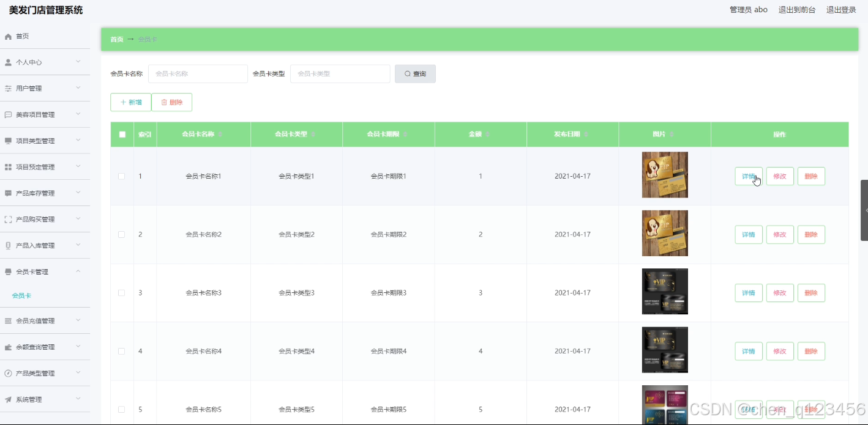Click the sliders icon for 用户管理
This screenshot has width=868, height=425.
pos(8,89)
